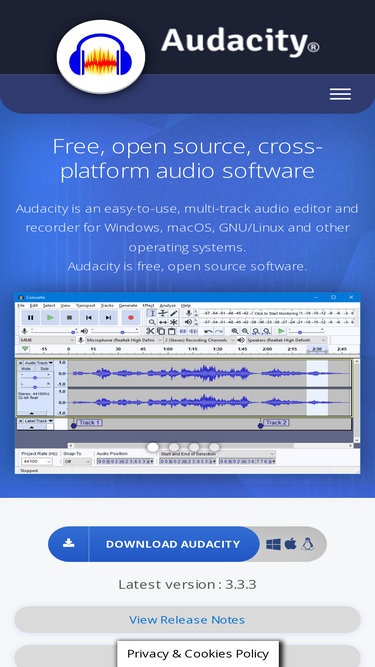Click the download arrow icon
This screenshot has height=667, width=375.
pyautogui.click(x=68, y=544)
